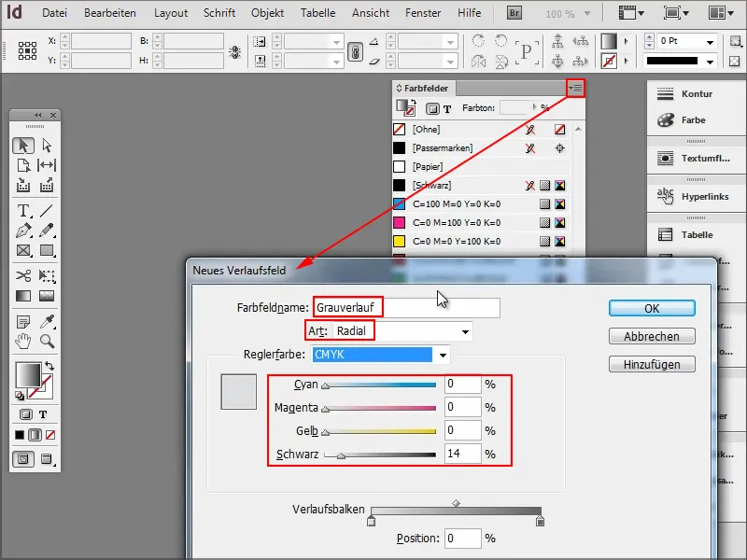The width and height of the screenshot is (747, 560).
Task: Open the Art dropdown (Radial)
Action: click(x=465, y=331)
